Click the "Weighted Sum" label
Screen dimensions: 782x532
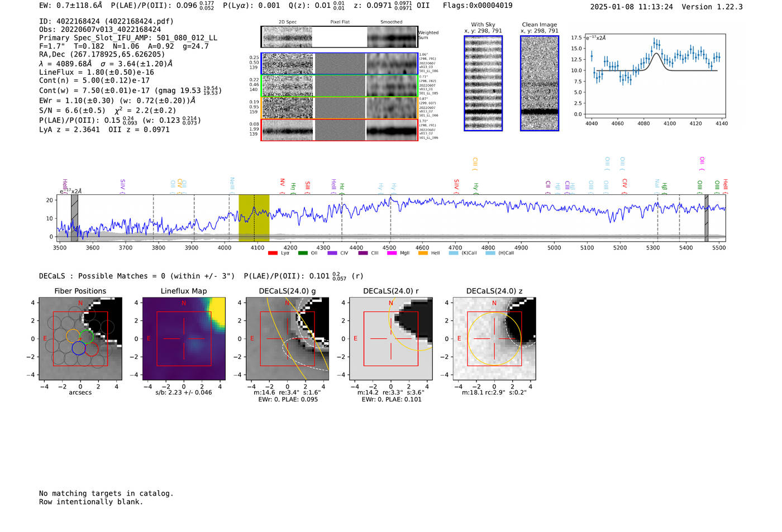pyautogui.click(x=428, y=35)
